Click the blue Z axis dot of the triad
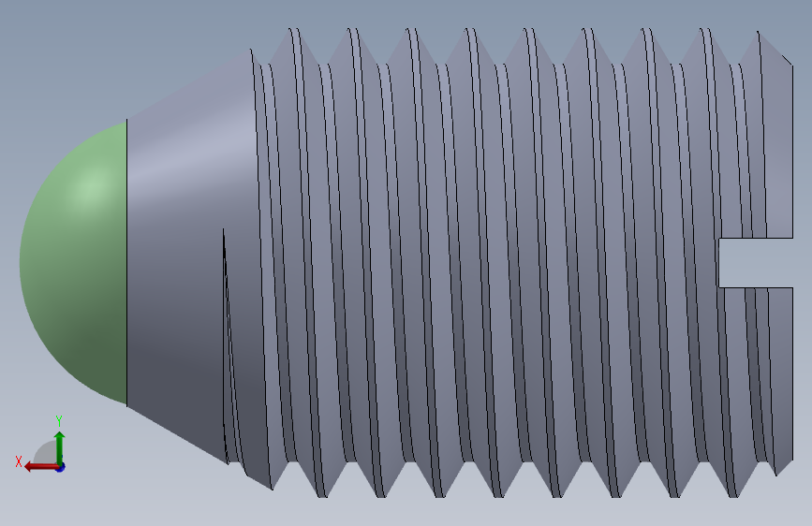The width and height of the screenshot is (812, 526). click(61, 467)
